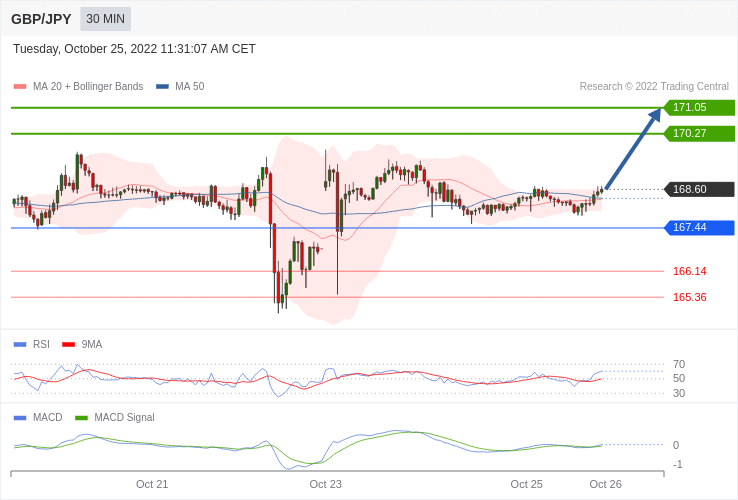Click the Research © 2022 Trading Central credit

pos(654,87)
